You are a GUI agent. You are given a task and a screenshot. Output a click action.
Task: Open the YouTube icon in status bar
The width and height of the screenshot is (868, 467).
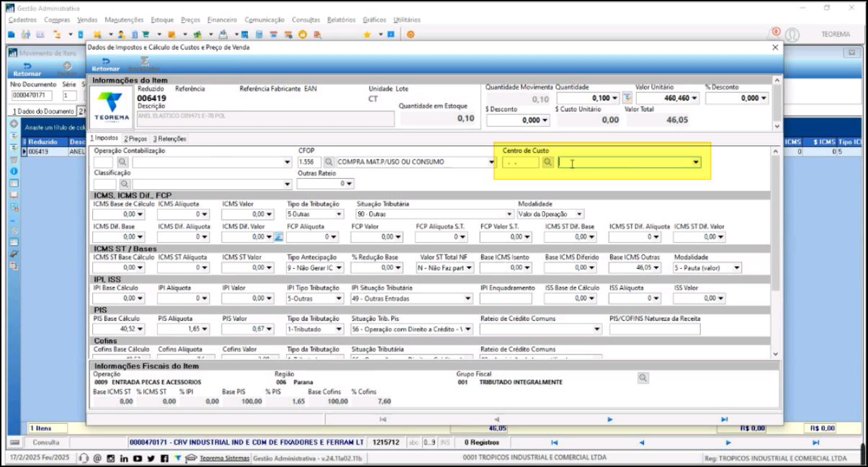click(x=138, y=458)
